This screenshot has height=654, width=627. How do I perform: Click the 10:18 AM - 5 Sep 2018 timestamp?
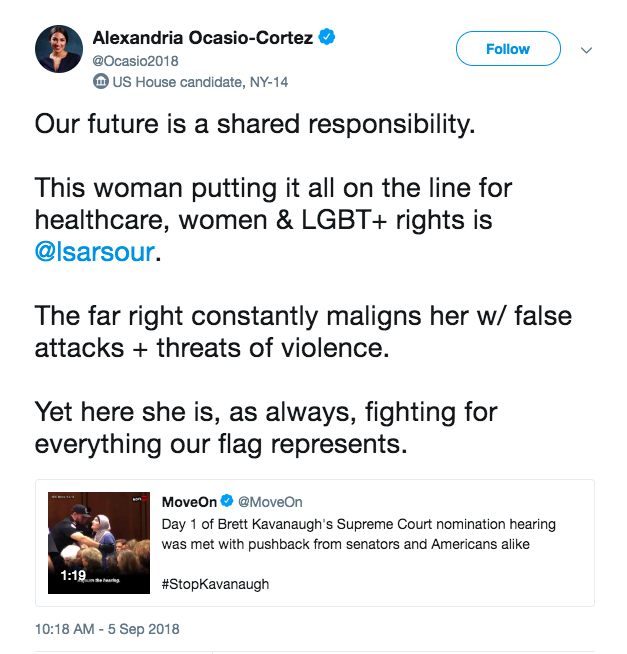coord(106,630)
